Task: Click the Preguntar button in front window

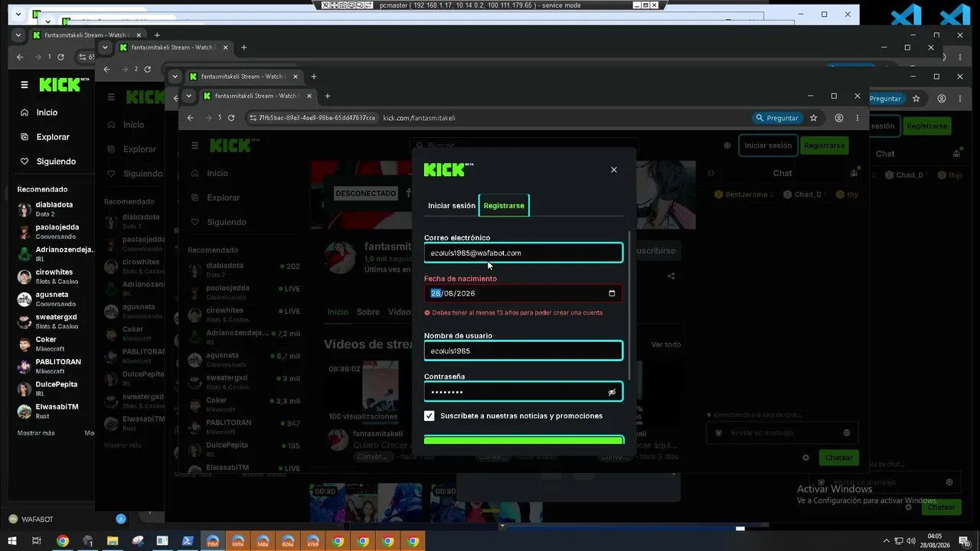Action: pos(777,118)
